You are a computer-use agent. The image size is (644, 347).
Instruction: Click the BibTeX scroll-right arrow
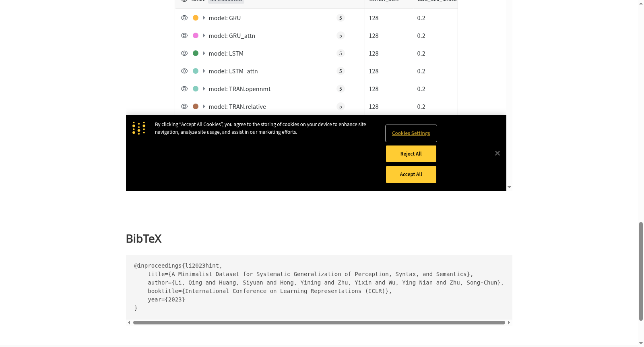[509, 322]
